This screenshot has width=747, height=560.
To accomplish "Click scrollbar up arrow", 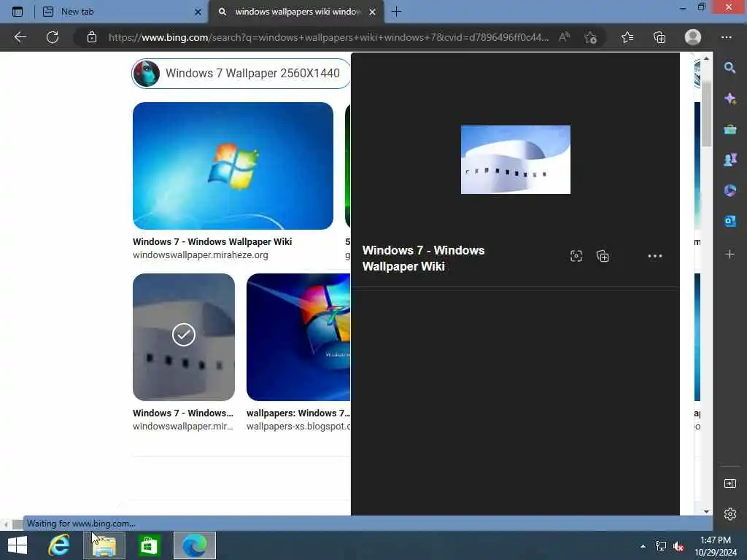I will click(706, 58).
